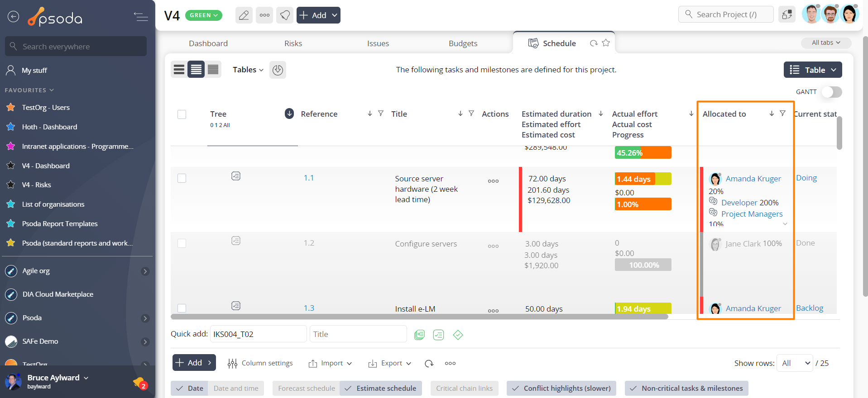Toggle Estimate schedule option

(381, 389)
